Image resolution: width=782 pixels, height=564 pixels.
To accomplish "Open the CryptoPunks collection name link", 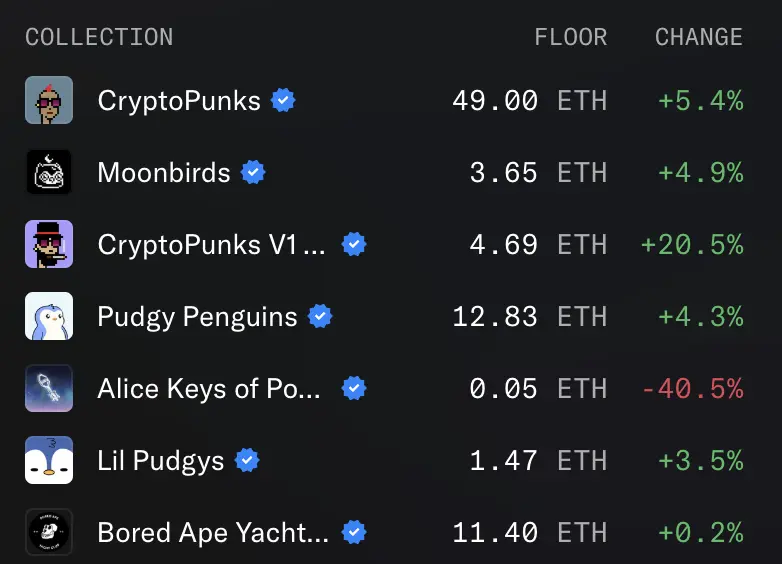I will pyautogui.click(x=179, y=101).
